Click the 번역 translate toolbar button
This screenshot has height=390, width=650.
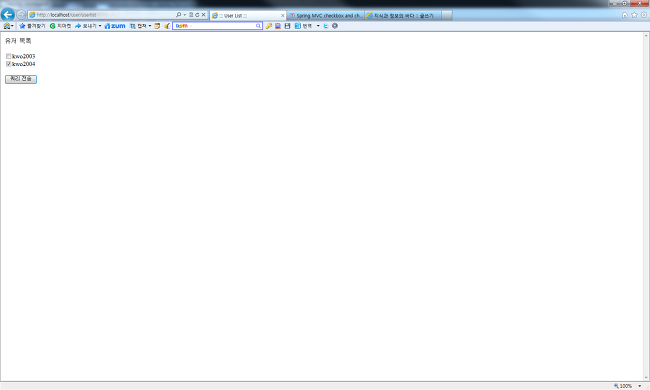pyautogui.click(x=303, y=26)
